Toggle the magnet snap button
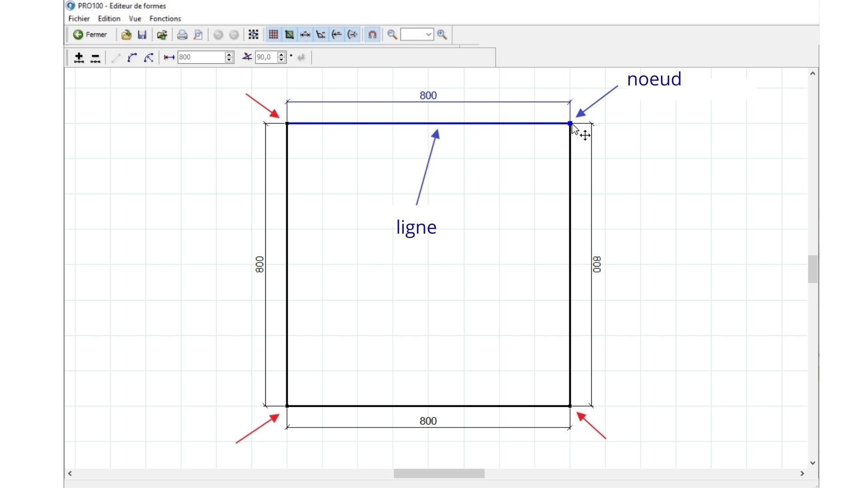Image resolution: width=868 pixels, height=488 pixels. pos(372,35)
